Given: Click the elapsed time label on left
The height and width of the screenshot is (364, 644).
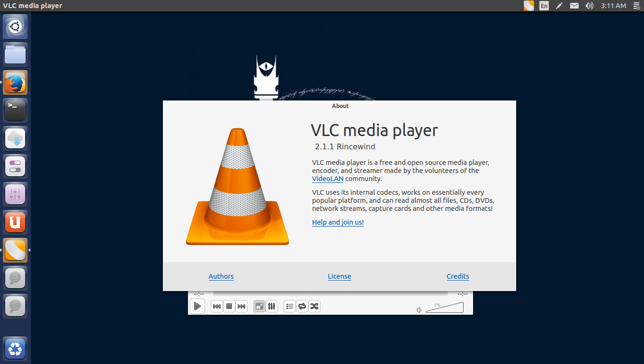Looking at the screenshot, I should (199, 294).
